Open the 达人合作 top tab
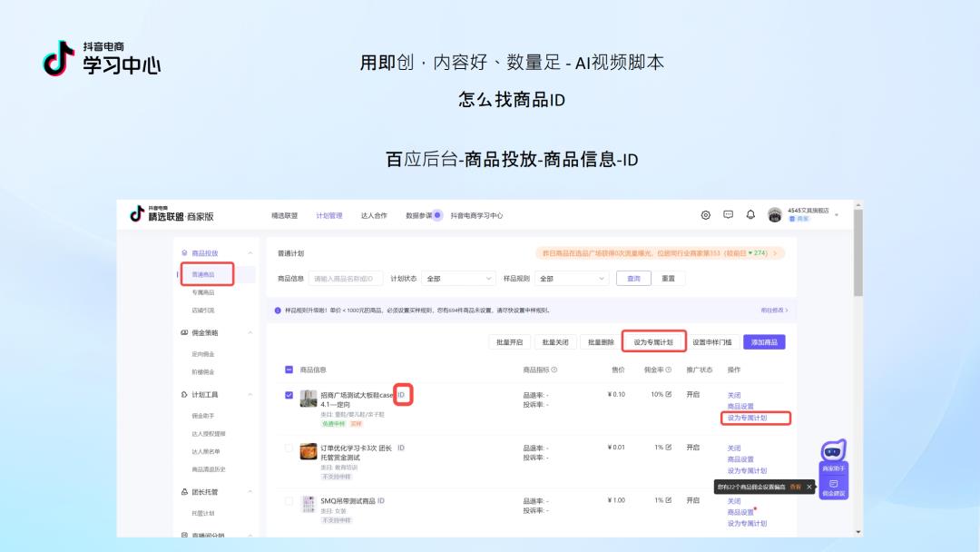This screenshot has width=980, height=552. 374,216
